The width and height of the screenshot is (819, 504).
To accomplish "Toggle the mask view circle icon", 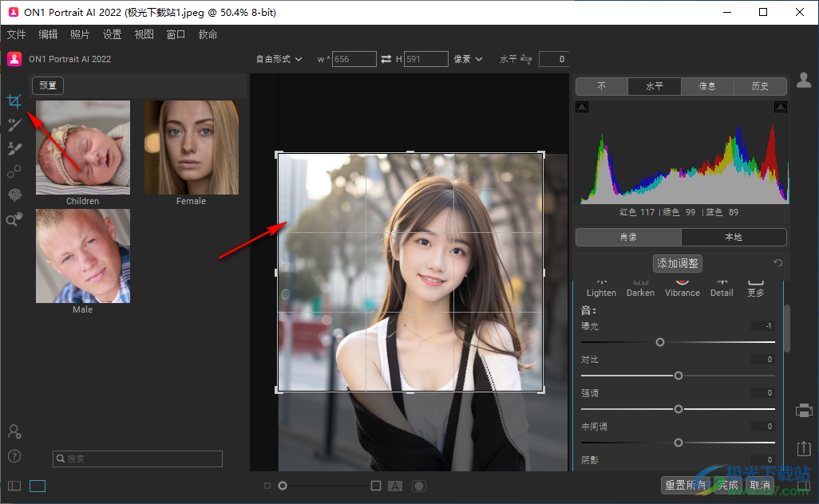I will (x=419, y=486).
